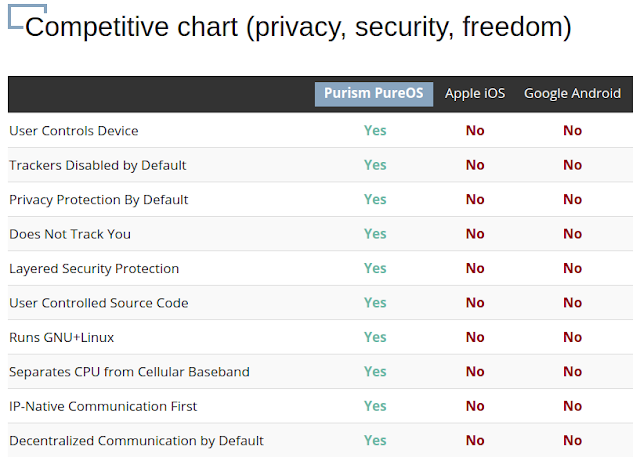Click the User Controlled Source Code label
Viewport: 640px width, 468px height.
(99, 303)
